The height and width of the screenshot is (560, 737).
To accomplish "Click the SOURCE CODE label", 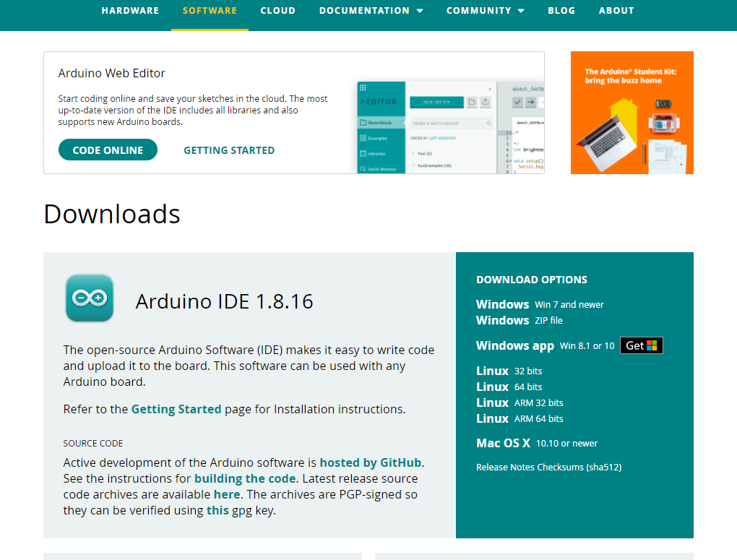I will pyautogui.click(x=93, y=444).
